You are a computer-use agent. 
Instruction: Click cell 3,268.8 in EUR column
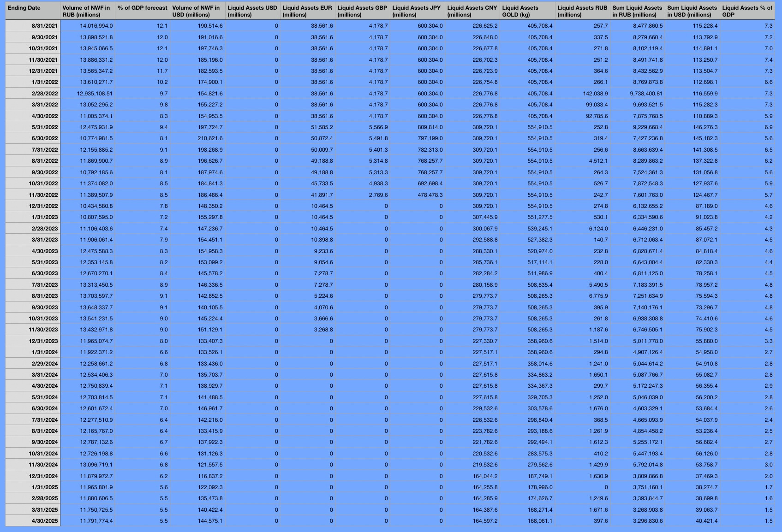point(308,330)
